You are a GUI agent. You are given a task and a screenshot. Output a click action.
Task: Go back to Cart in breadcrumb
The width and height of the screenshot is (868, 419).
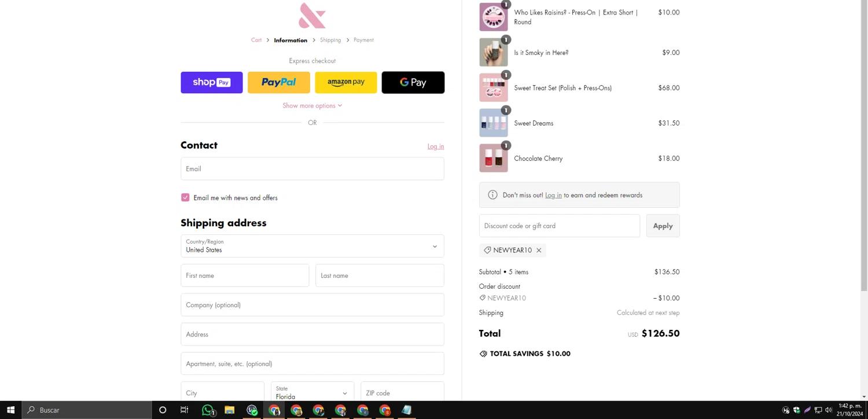click(x=256, y=40)
